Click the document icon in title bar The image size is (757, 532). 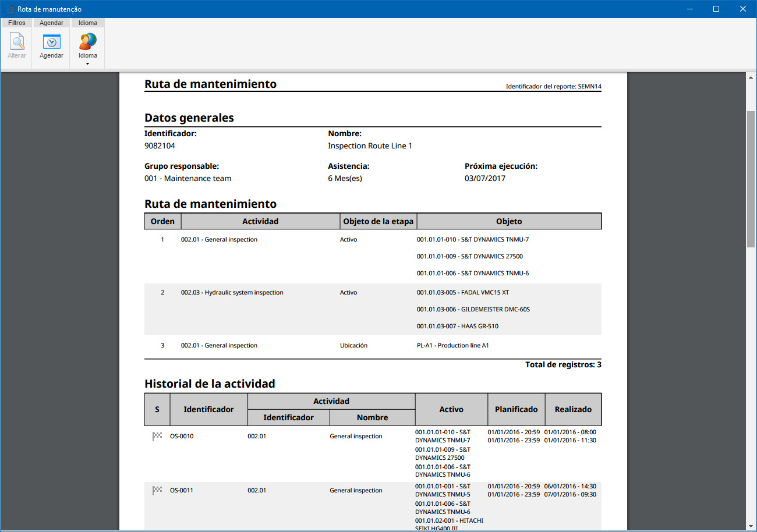tap(9, 9)
